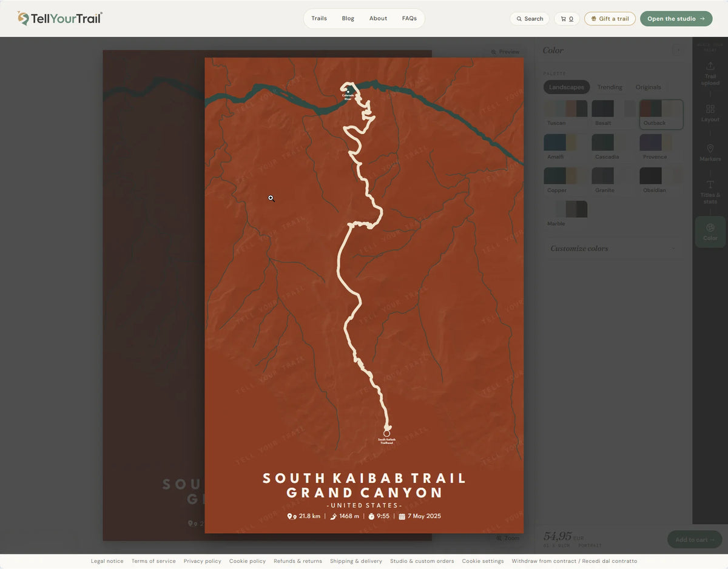Viewport: 728px width, 569px height.
Task: Click the 21.8 km distance stat
Action: 304,516
